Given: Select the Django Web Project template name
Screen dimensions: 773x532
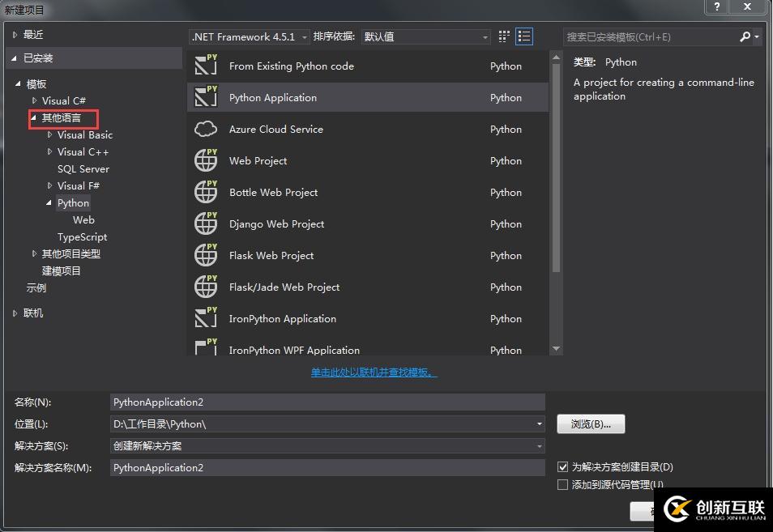Looking at the screenshot, I should 276,223.
